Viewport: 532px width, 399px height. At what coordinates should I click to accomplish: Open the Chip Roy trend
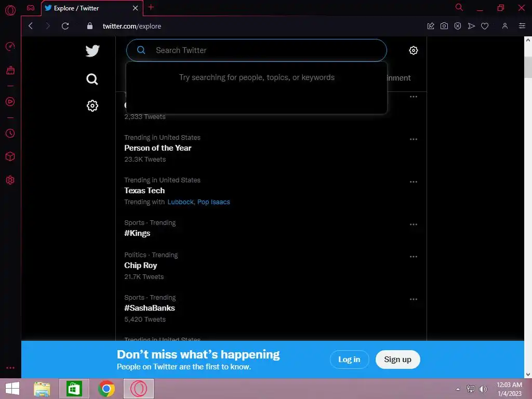coord(140,265)
